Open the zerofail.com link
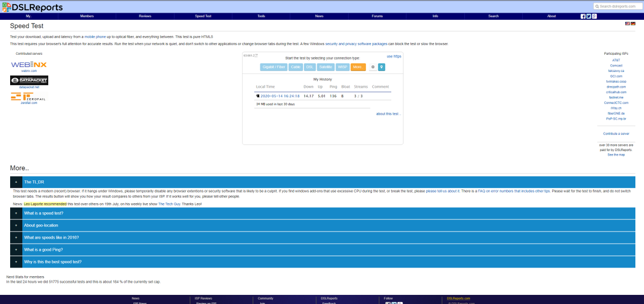The height and width of the screenshot is (304, 644). [29, 102]
